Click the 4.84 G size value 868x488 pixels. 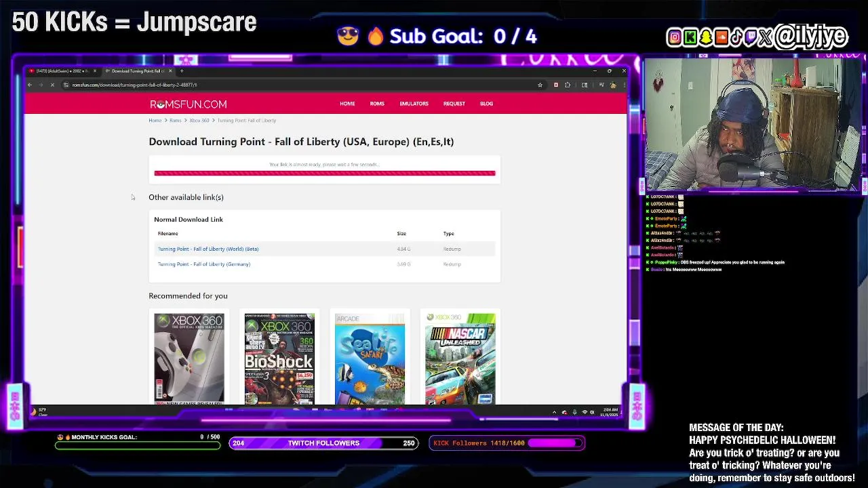coord(403,249)
